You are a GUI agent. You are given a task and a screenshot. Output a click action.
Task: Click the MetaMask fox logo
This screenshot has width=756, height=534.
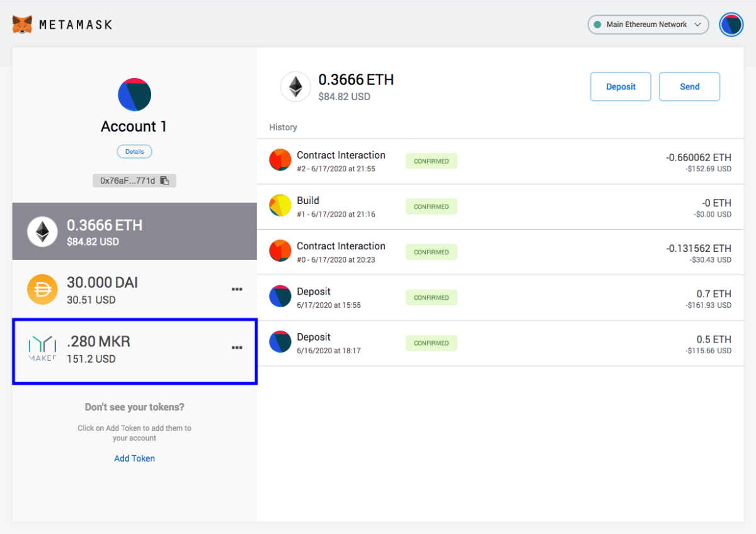pos(22,25)
